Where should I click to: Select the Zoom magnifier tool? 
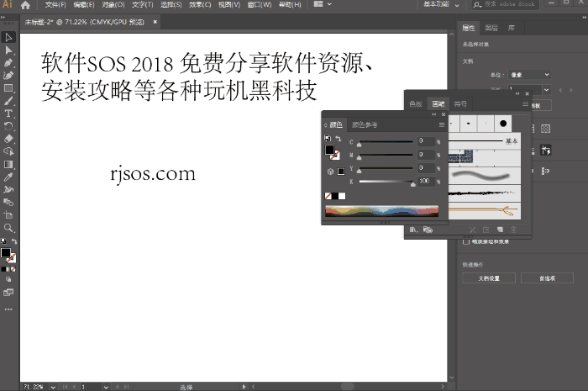click(8, 228)
